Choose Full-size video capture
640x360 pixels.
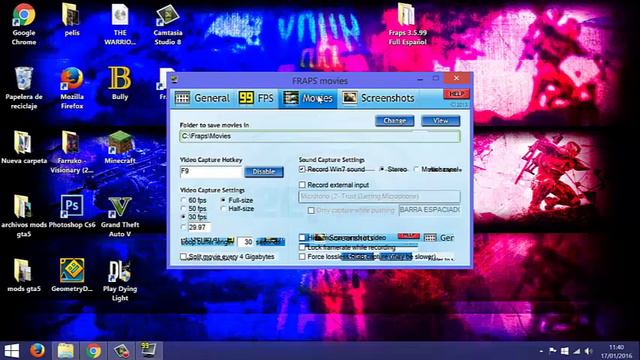(223, 200)
